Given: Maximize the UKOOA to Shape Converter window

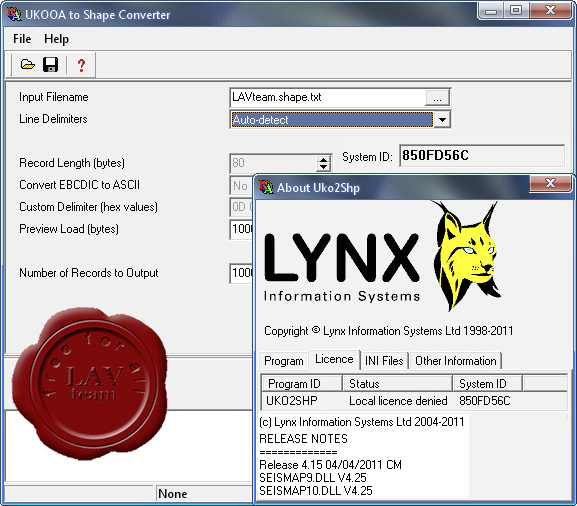Looking at the screenshot, I should click(x=516, y=11).
